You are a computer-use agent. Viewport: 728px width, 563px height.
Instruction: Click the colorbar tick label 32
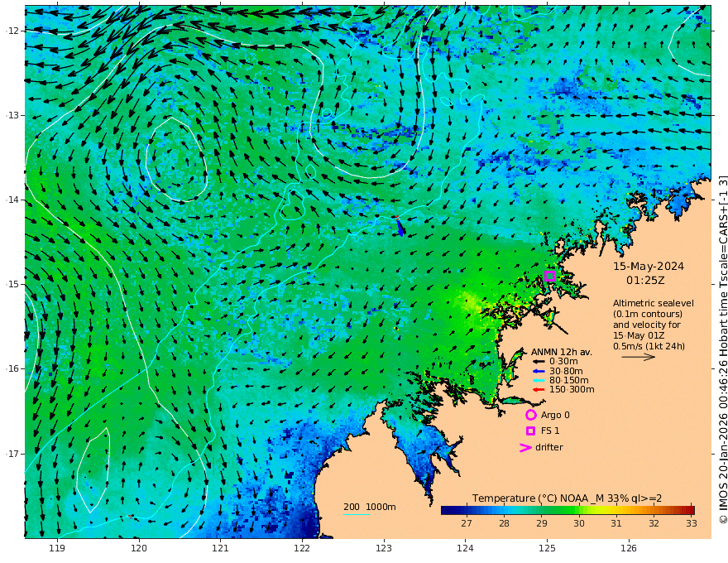pyautogui.click(x=654, y=523)
